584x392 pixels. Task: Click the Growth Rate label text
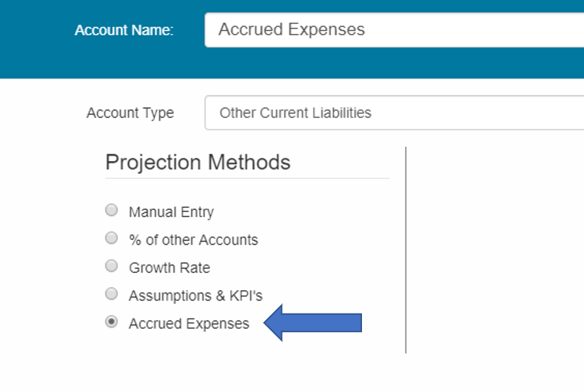coord(169,267)
